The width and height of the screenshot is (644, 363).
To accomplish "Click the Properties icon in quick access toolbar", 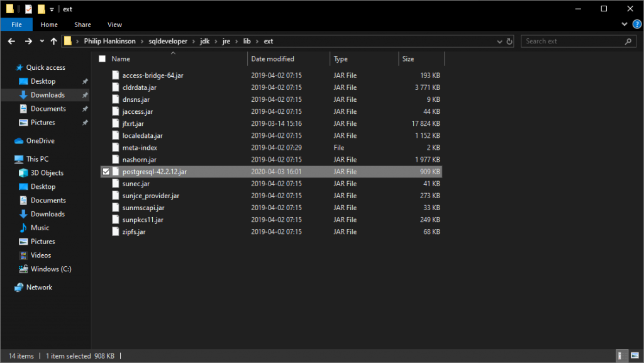I will [x=29, y=9].
